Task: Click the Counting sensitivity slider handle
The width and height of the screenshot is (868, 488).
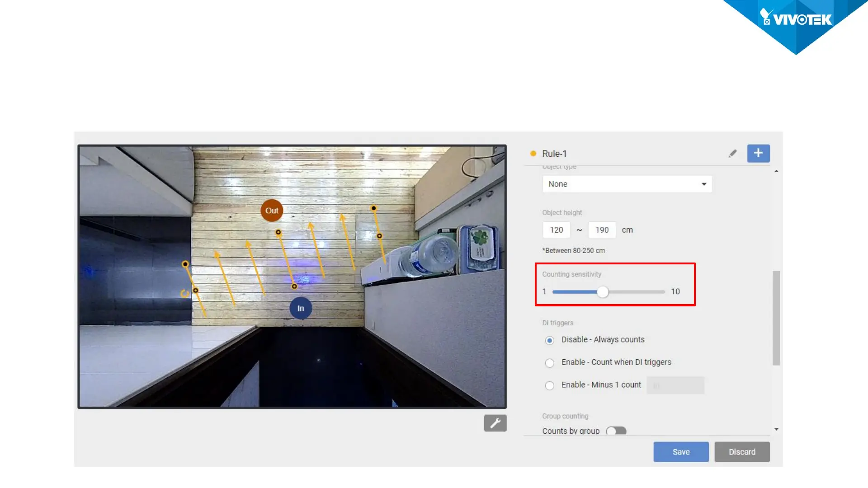Action: (x=603, y=292)
